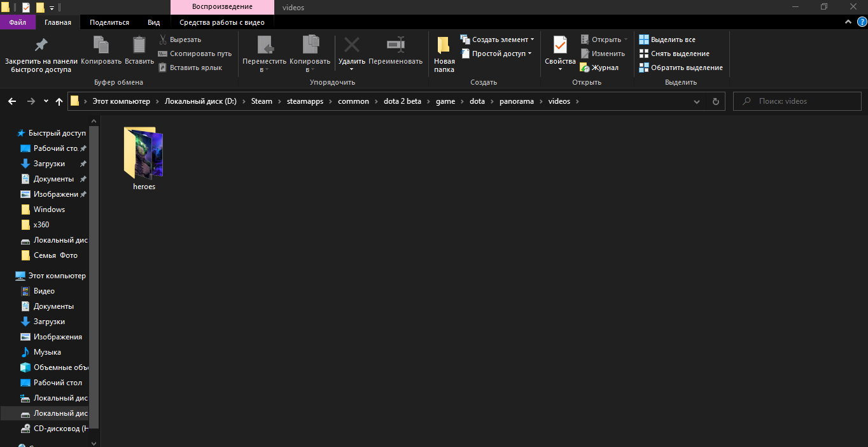Click Локальный диск (D:) breadcrumb

point(200,101)
